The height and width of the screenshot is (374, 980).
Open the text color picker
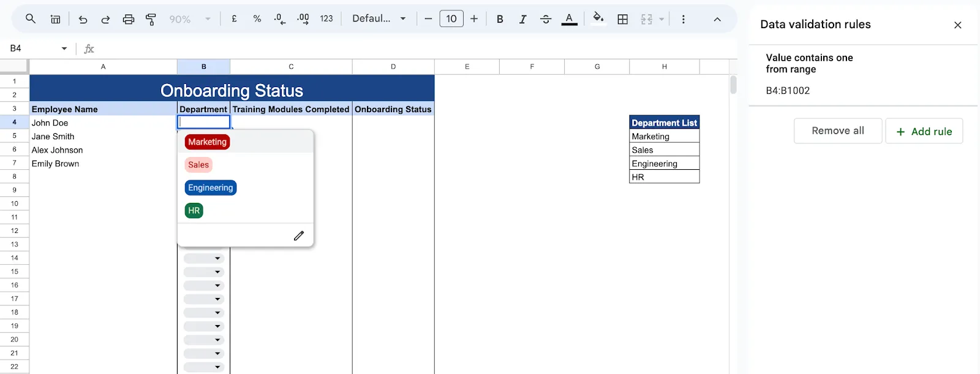pos(569,19)
